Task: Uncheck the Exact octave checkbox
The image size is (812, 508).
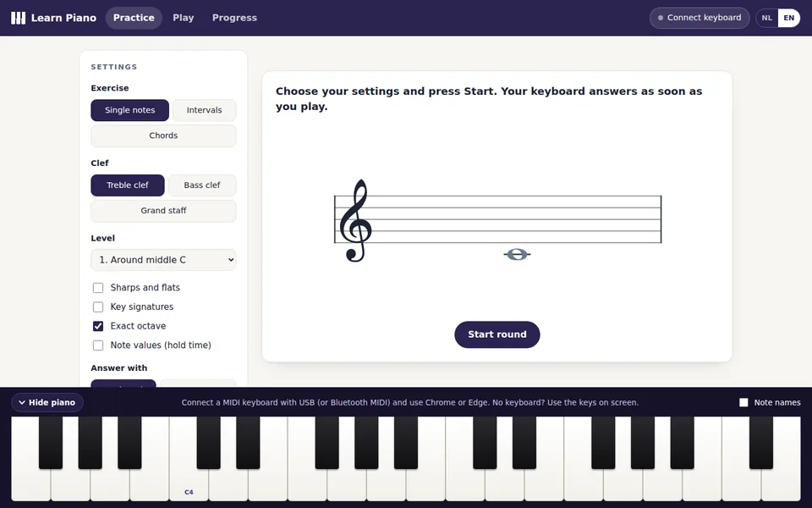Action: coord(98,326)
